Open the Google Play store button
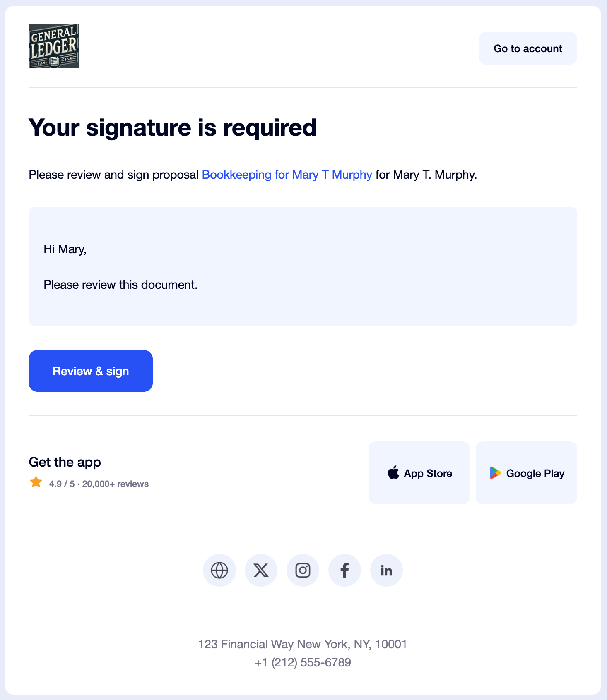Viewport: 607px width, 700px height. (526, 473)
